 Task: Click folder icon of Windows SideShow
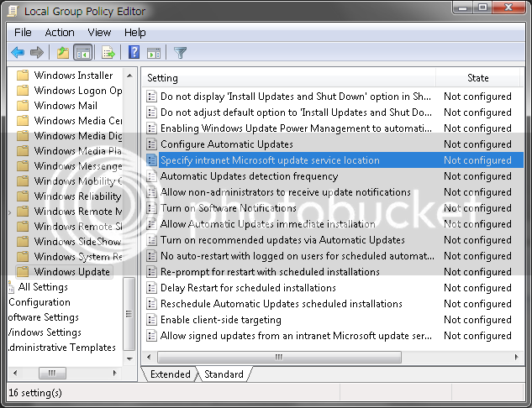(x=23, y=241)
